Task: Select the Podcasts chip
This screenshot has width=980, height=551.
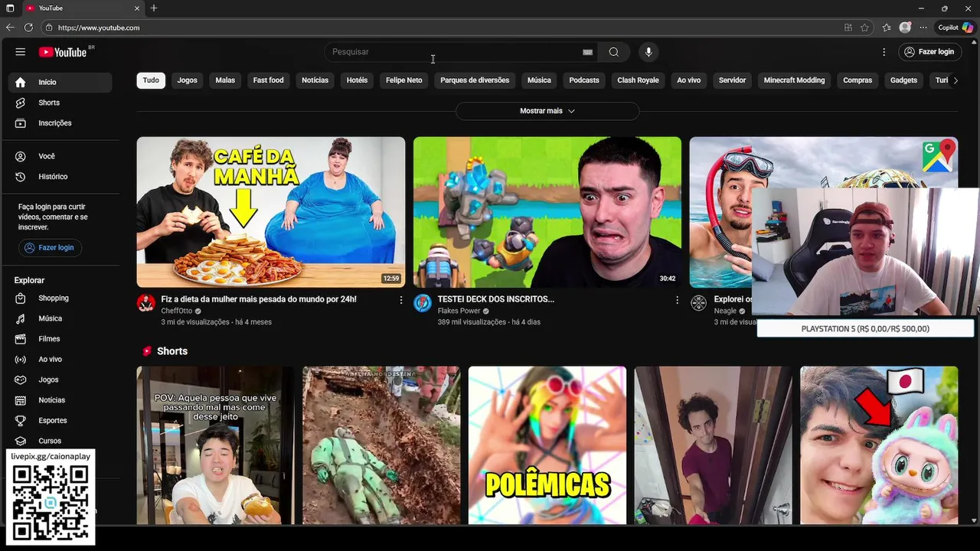Action: click(x=584, y=80)
